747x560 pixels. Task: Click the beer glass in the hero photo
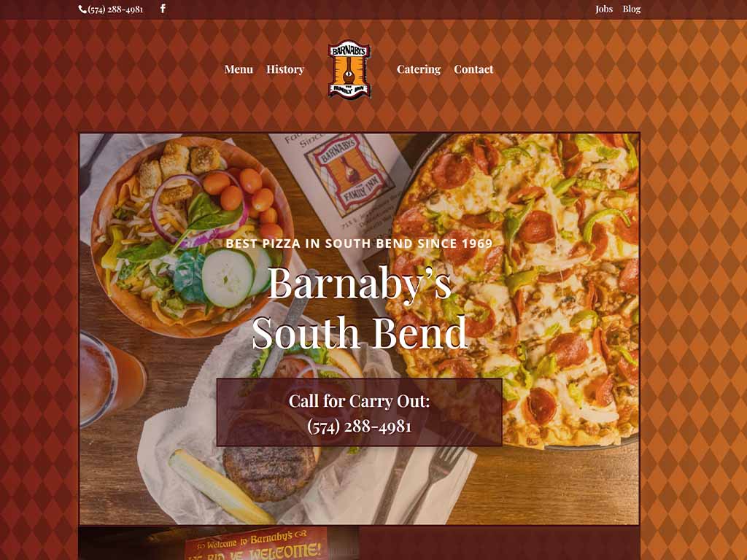(x=111, y=378)
